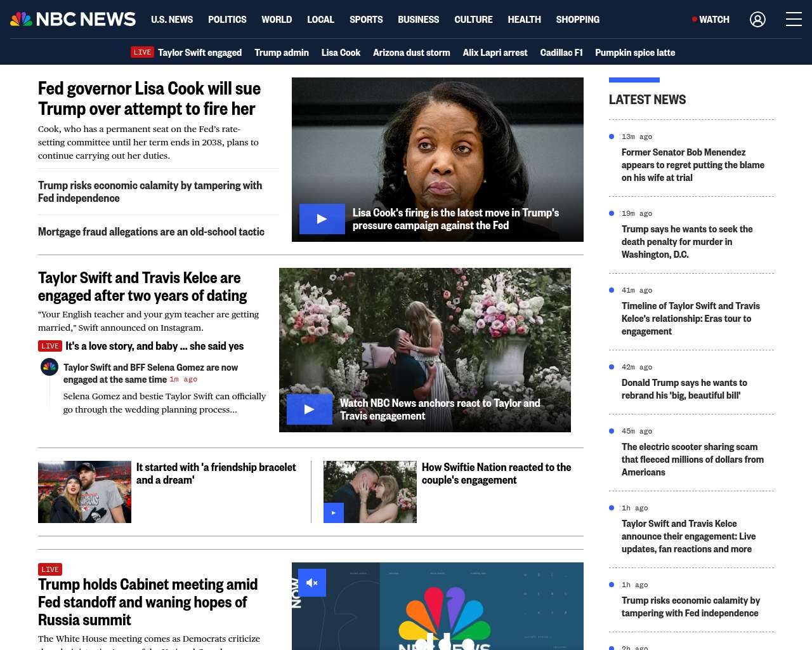
Task: Open trending topic Lisa Cook
Action: [x=341, y=53]
